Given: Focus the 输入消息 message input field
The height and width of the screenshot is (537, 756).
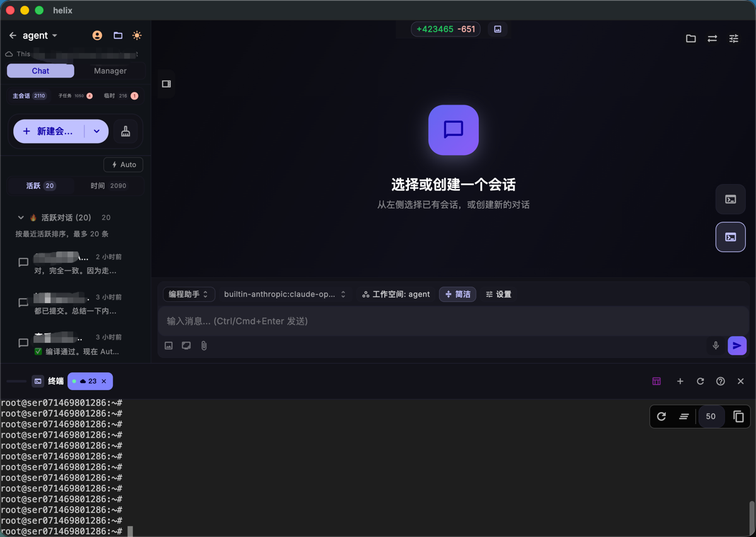Looking at the screenshot, I should point(454,321).
